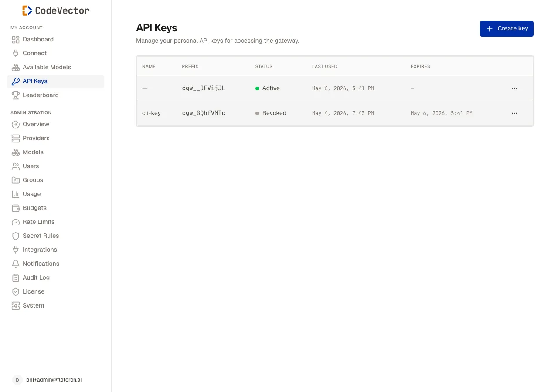
Task: Click the user avatar letter b
Action: tap(17, 380)
